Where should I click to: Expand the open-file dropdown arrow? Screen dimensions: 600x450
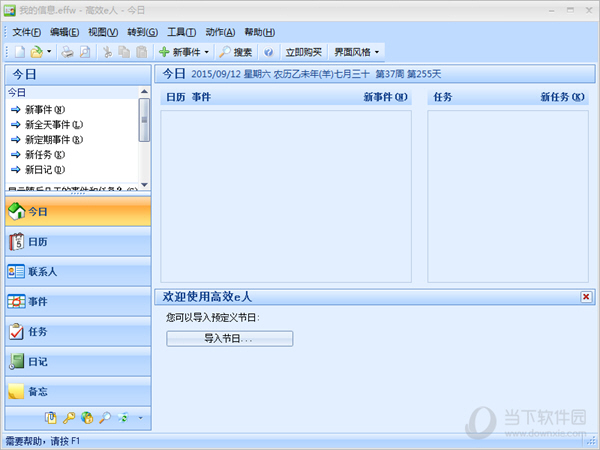point(49,52)
